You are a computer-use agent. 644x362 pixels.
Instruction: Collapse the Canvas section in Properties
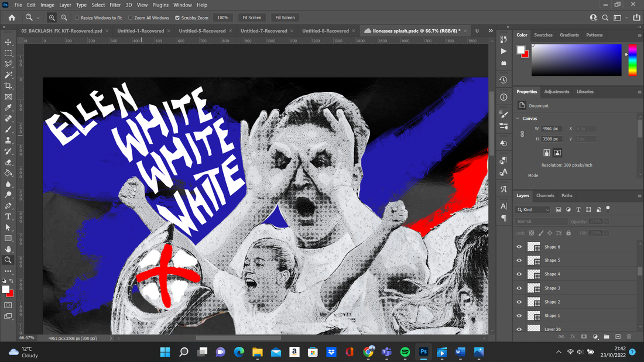click(x=518, y=118)
